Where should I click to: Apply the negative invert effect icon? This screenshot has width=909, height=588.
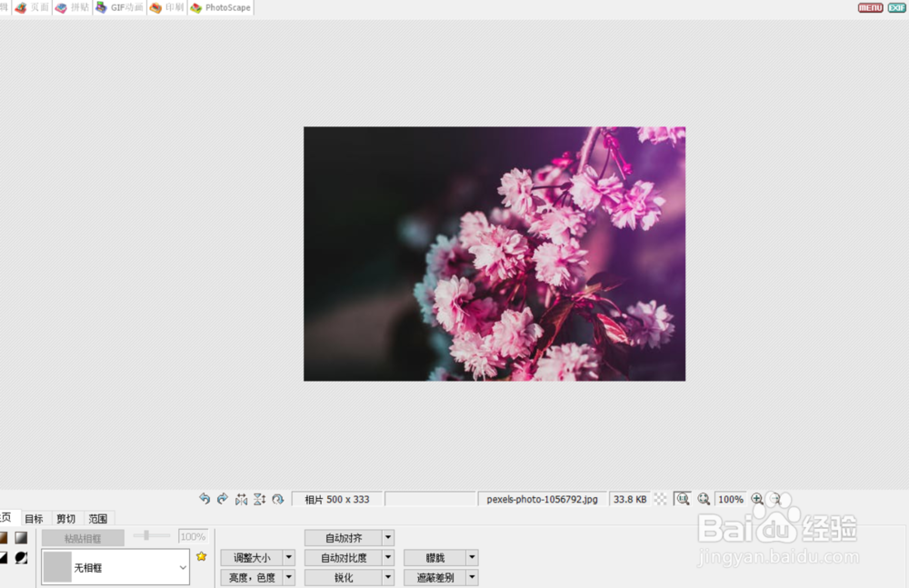(22, 558)
